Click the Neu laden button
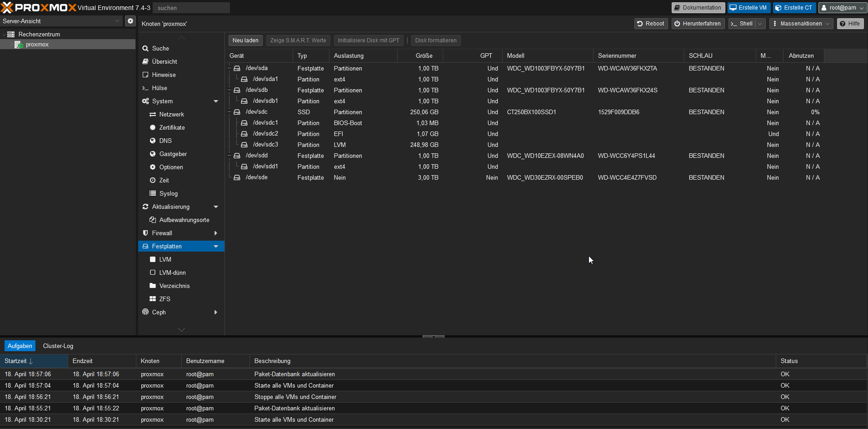This screenshot has width=868, height=429. click(x=245, y=40)
